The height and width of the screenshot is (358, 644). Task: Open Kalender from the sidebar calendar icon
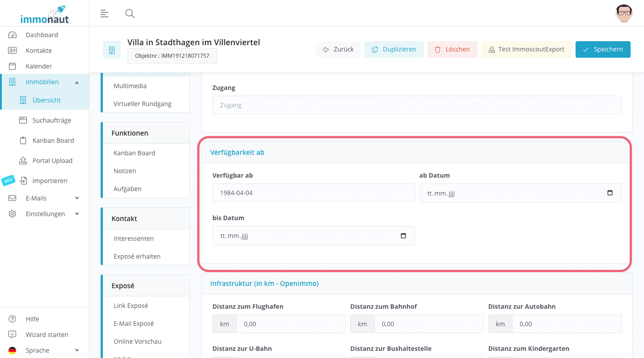(x=13, y=66)
